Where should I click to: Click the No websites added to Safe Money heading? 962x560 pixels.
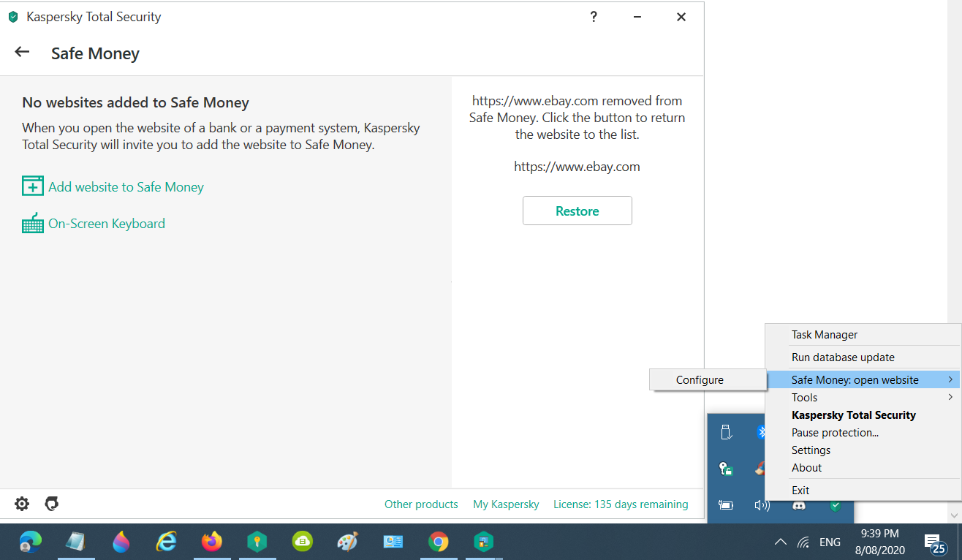coord(136,103)
